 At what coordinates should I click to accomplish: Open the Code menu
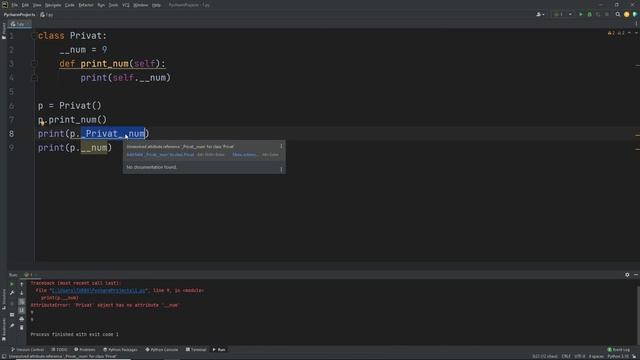tap(70, 5)
